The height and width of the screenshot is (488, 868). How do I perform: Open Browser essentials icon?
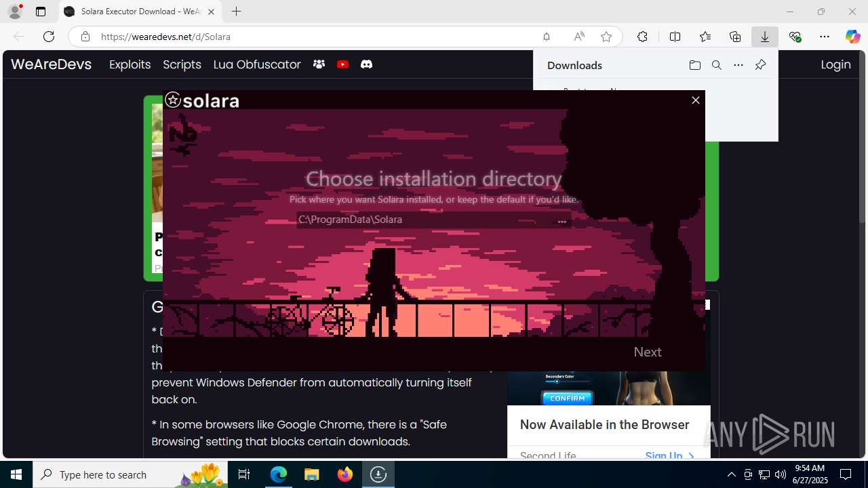click(x=795, y=37)
